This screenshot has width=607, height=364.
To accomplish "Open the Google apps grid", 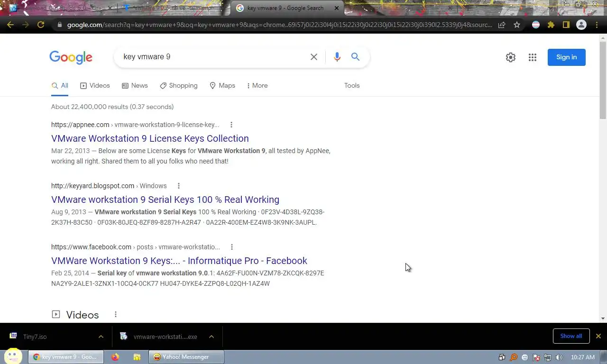I will click(533, 57).
